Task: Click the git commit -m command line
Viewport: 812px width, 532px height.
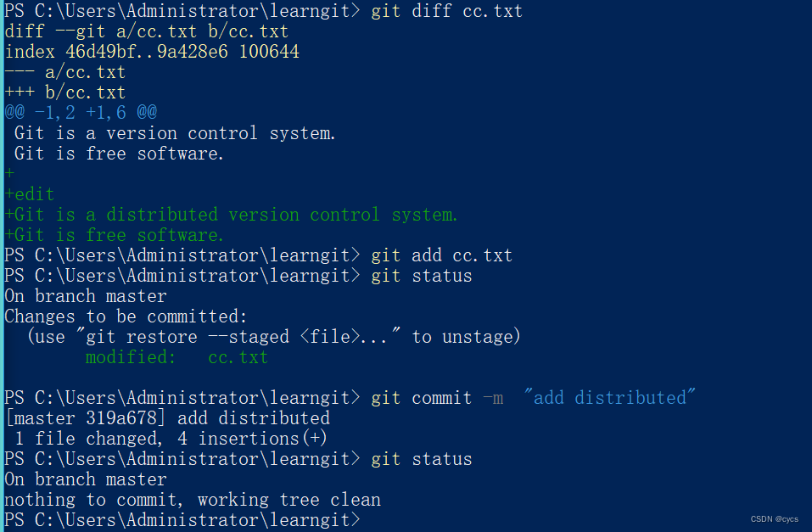Action: click(533, 398)
